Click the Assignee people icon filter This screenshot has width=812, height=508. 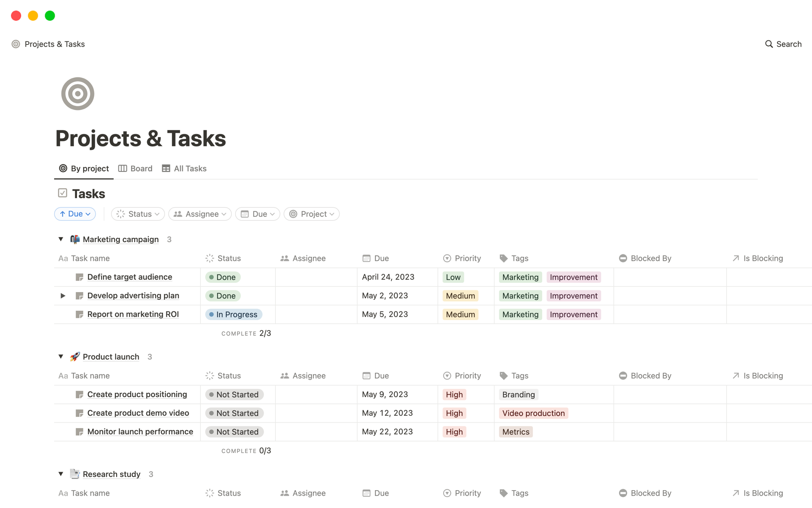pyautogui.click(x=178, y=214)
